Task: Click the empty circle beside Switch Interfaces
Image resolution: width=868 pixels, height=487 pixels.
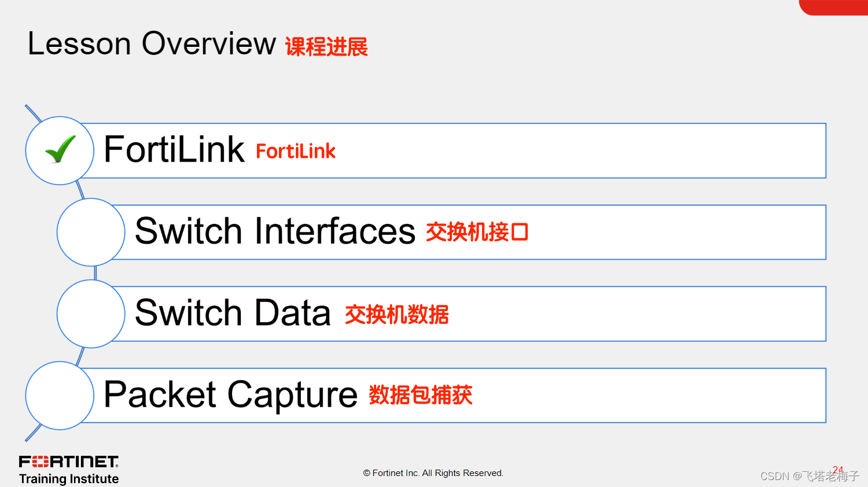Action: tap(91, 232)
